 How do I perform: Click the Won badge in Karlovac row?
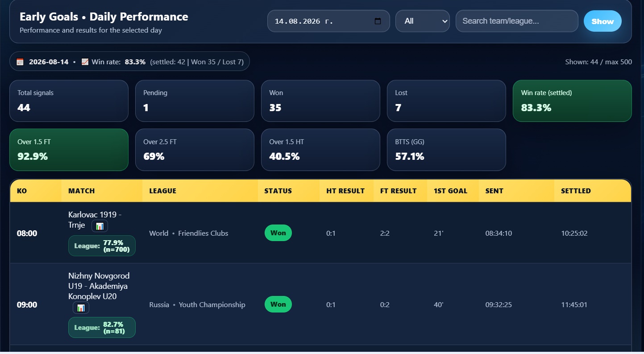click(278, 233)
